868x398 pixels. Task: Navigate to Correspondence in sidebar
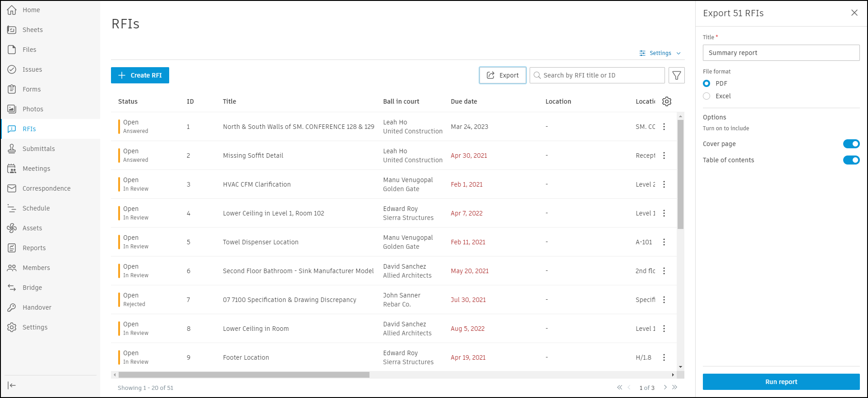(46, 188)
